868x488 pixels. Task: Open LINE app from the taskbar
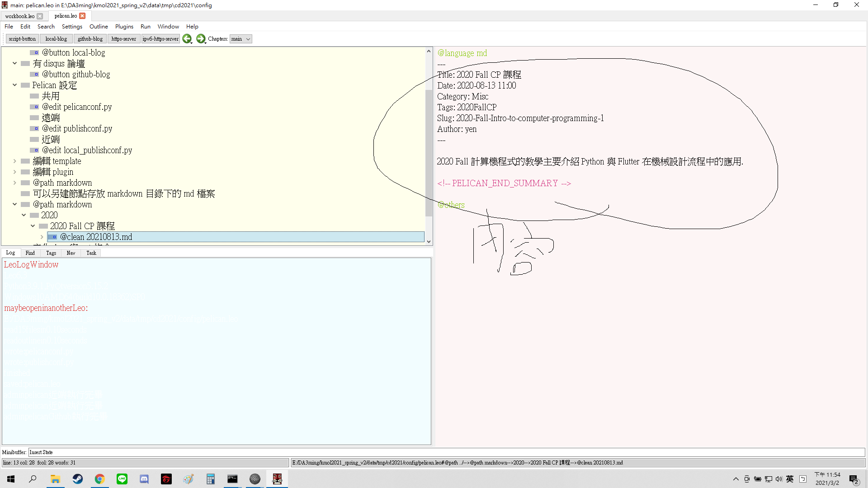122,479
